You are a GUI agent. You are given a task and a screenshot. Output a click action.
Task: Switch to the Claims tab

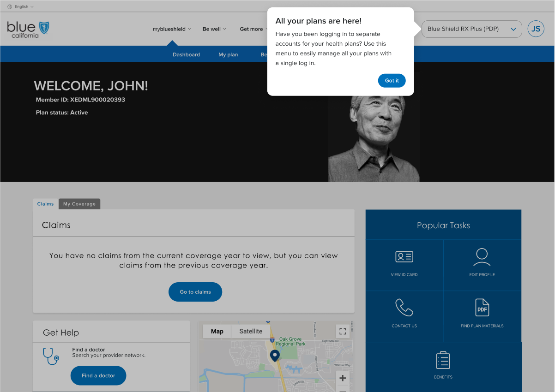pyautogui.click(x=45, y=204)
